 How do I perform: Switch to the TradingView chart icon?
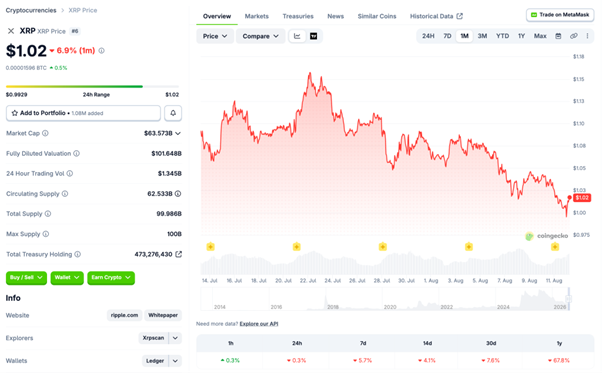click(x=314, y=36)
